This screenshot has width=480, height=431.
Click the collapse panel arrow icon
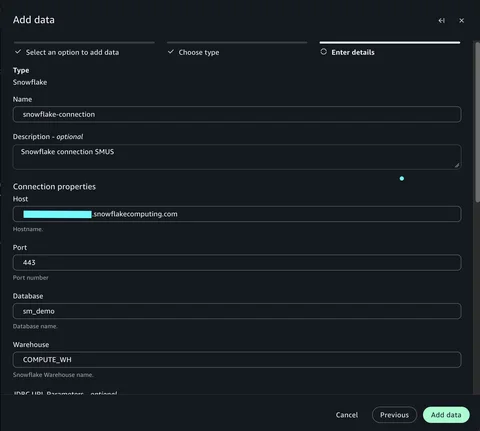pos(441,21)
